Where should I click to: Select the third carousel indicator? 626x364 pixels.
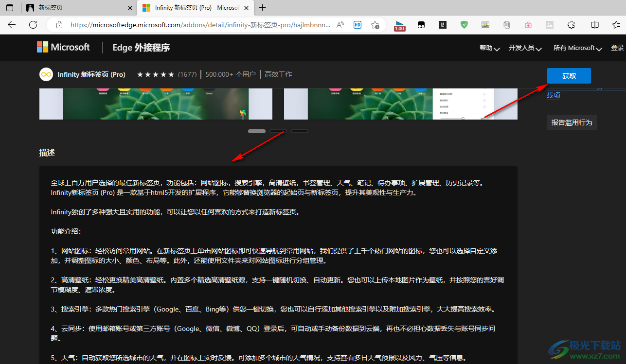[x=300, y=131]
